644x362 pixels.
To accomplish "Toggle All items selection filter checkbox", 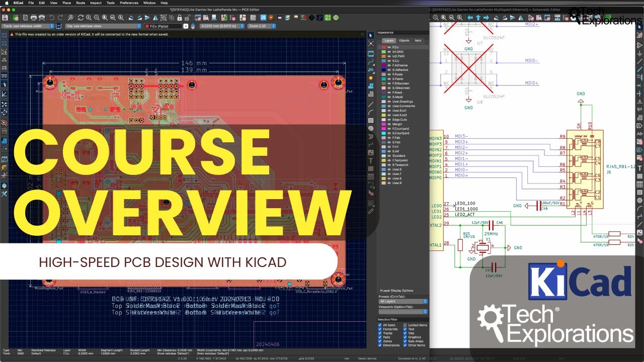I will click(380, 325).
